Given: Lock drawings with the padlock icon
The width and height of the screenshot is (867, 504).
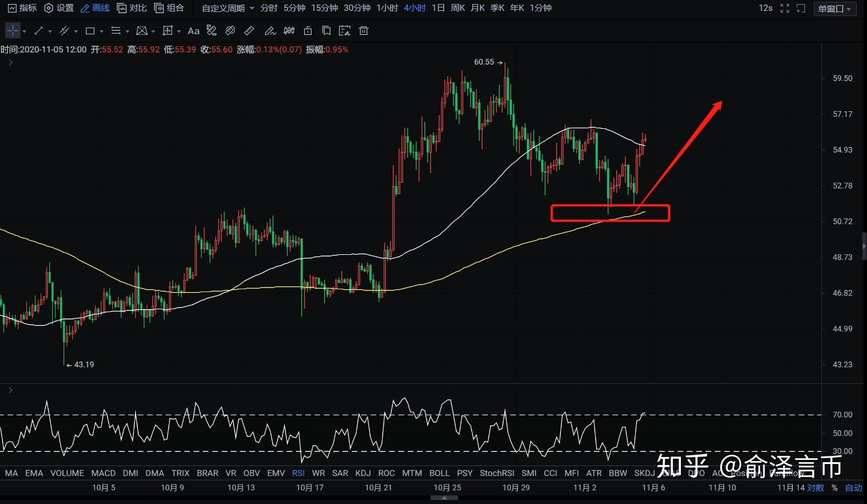Looking at the screenshot, I should [308, 31].
